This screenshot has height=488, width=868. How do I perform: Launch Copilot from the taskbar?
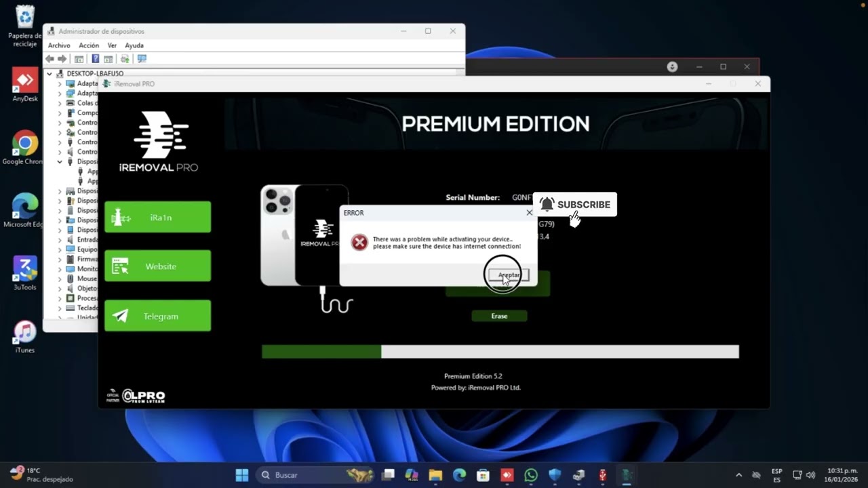412,475
